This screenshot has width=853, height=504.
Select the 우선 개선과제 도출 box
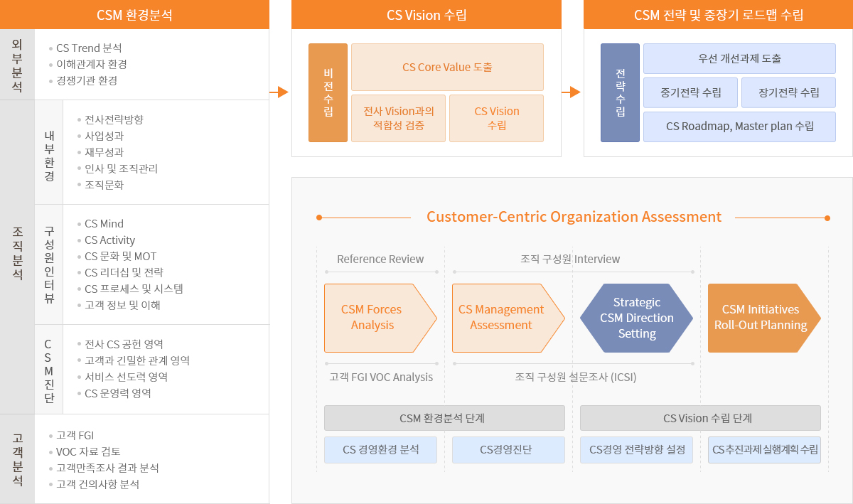coord(739,58)
